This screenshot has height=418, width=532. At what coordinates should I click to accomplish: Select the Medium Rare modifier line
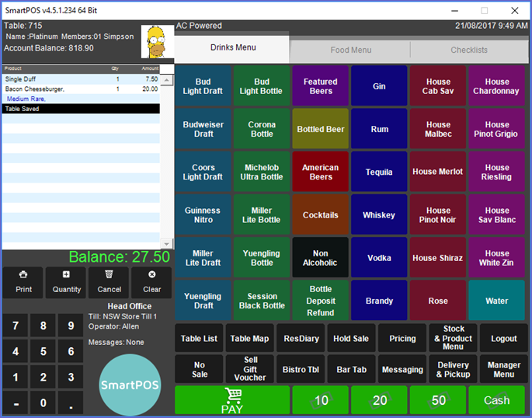tap(81, 99)
